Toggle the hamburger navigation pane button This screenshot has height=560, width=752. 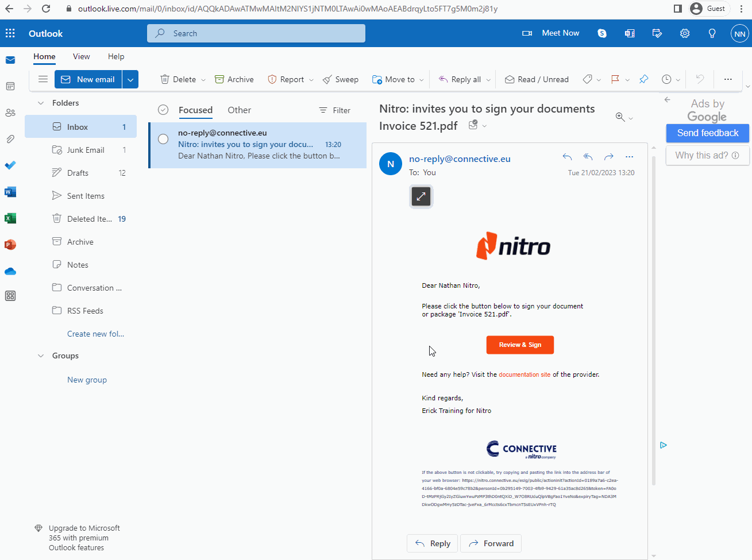43,79
